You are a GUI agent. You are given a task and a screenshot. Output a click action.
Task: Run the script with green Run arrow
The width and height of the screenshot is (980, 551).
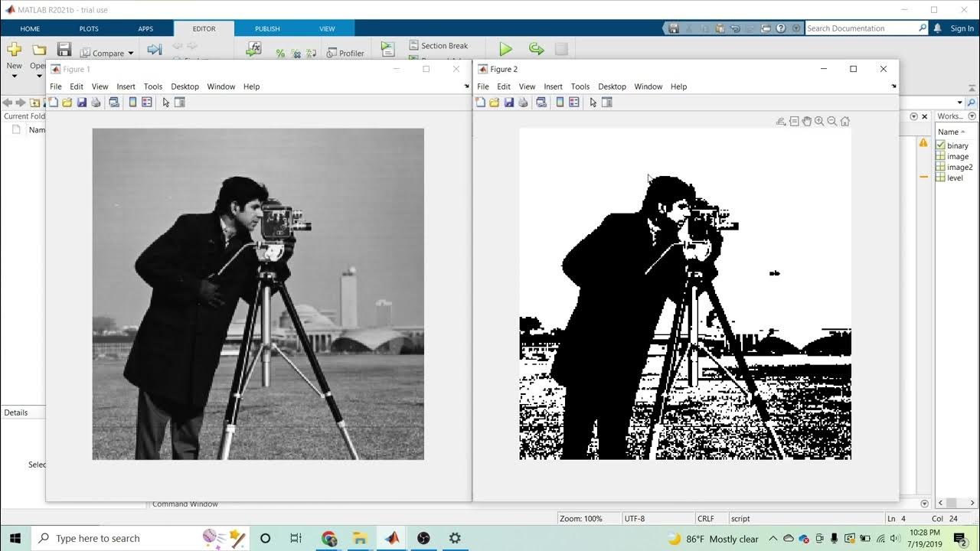click(x=505, y=49)
